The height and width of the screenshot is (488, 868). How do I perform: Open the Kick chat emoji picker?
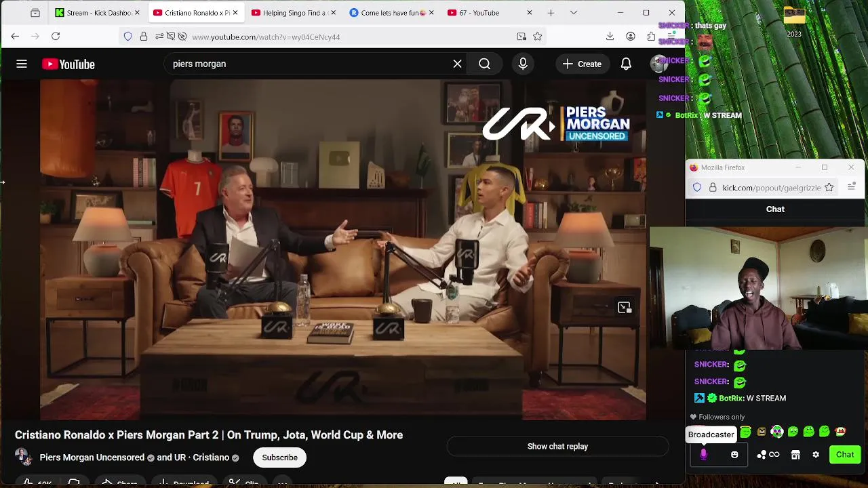734,455
